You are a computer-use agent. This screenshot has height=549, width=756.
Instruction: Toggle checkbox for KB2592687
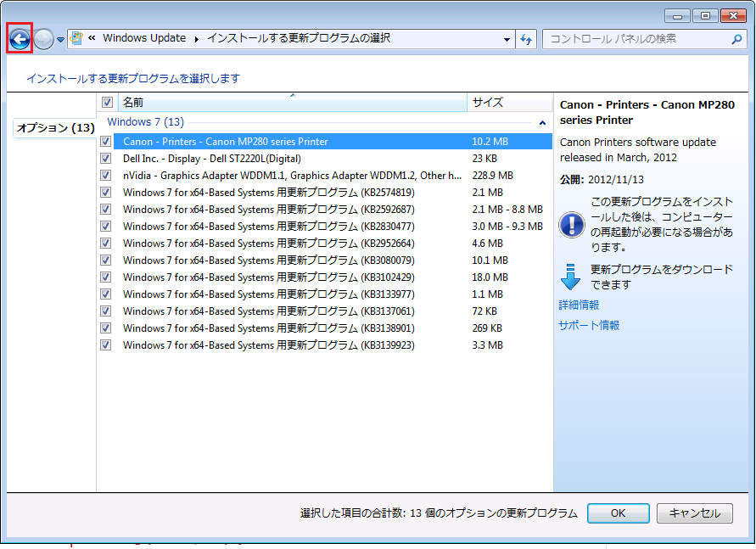pyautogui.click(x=105, y=210)
